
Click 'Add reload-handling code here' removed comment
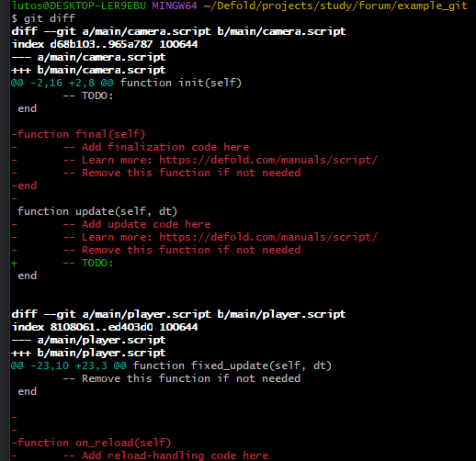coord(175,455)
